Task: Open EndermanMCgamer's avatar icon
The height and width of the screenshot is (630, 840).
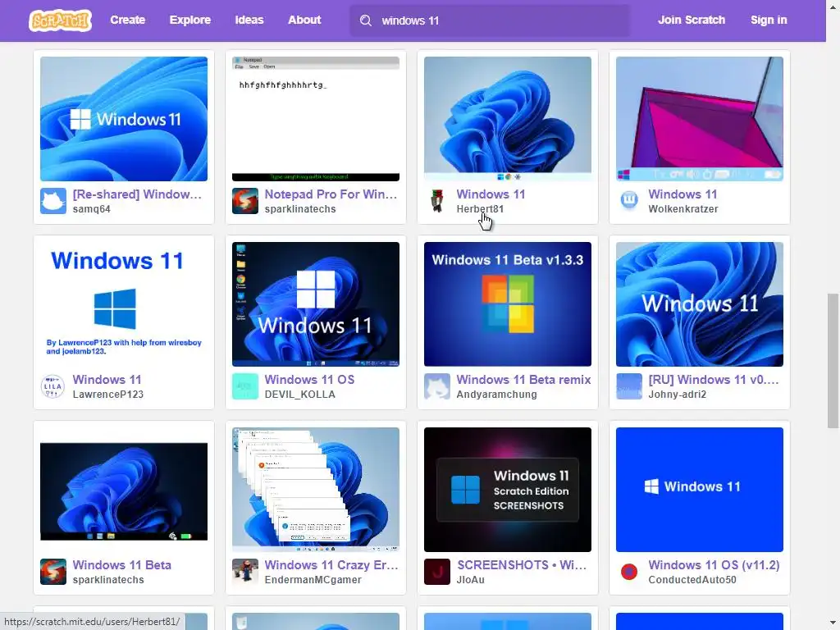Action: 244,572
